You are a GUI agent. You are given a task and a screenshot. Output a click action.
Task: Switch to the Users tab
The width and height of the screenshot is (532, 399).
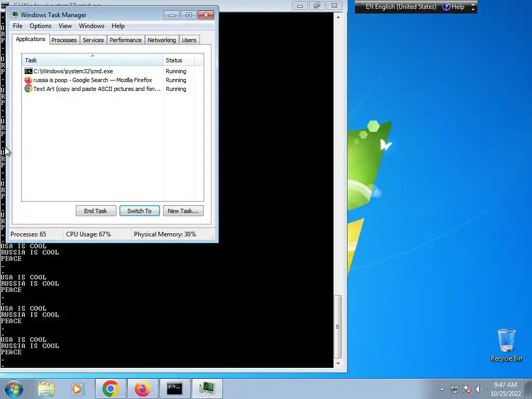(189, 40)
